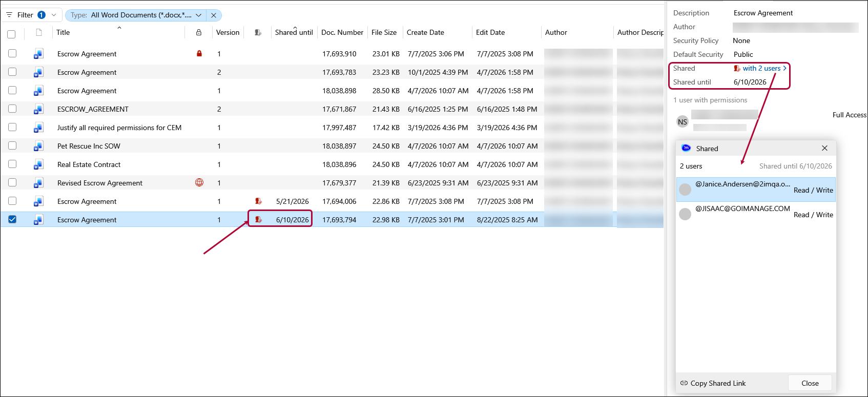
Task: Remove the Word Documents type filter
Action: tap(214, 15)
